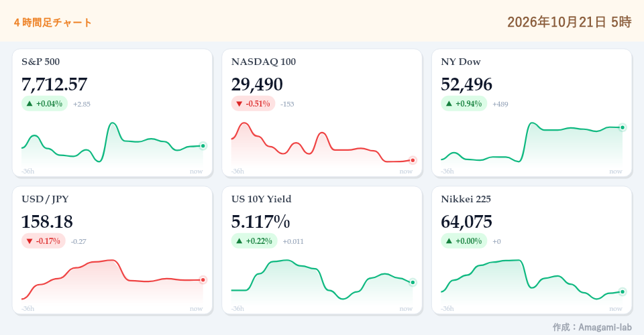This screenshot has height=335, width=644.
Task: Click the US 10Y Yield chart end-point marker
Action: pyautogui.click(x=413, y=283)
